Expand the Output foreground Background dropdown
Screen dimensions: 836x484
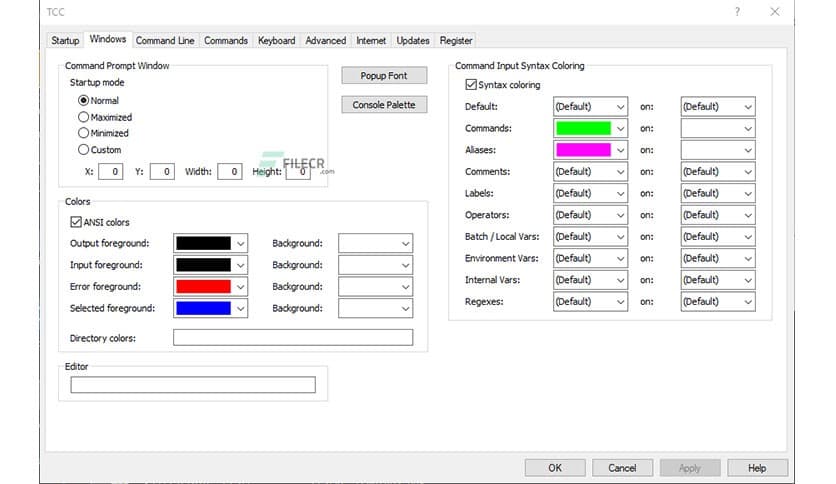(x=375, y=243)
